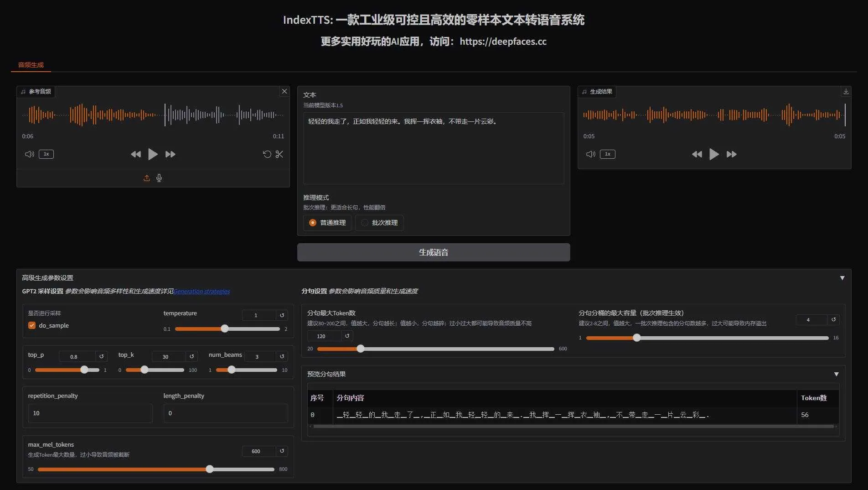Reset the temperature value
This screenshot has width=868, height=490.
(x=282, y=315)
